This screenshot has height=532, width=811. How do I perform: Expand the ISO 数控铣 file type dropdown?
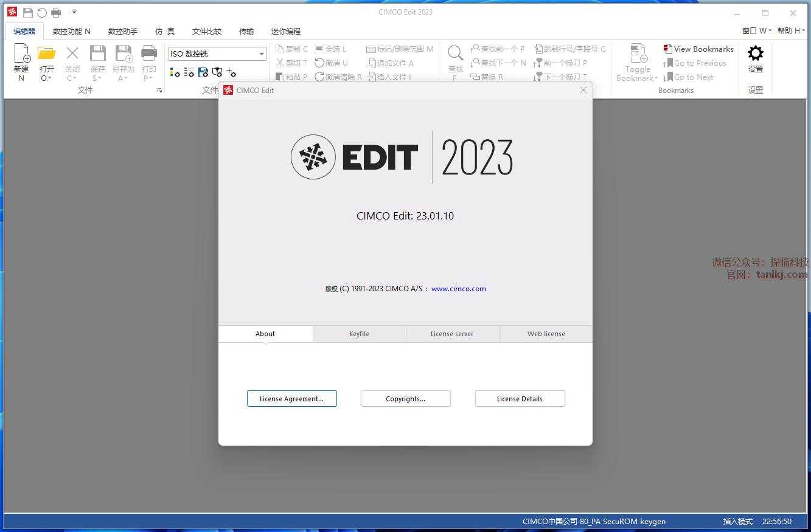click(262, 54)
